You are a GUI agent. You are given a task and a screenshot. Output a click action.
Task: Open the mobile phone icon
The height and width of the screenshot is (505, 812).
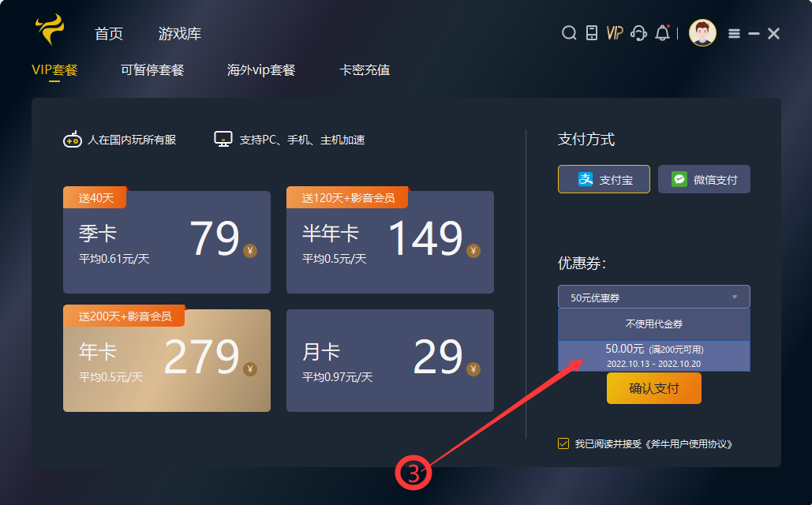[591, 33]
